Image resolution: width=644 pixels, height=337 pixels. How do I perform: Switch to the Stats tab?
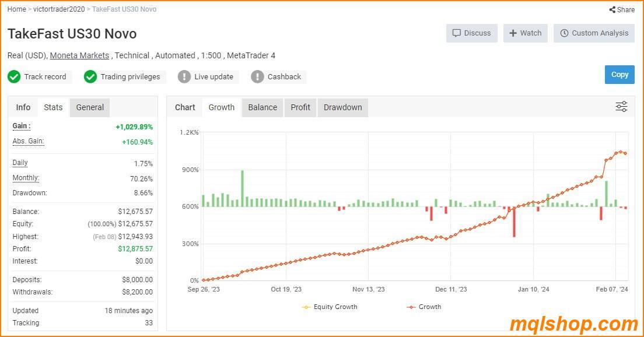(53, 107)
